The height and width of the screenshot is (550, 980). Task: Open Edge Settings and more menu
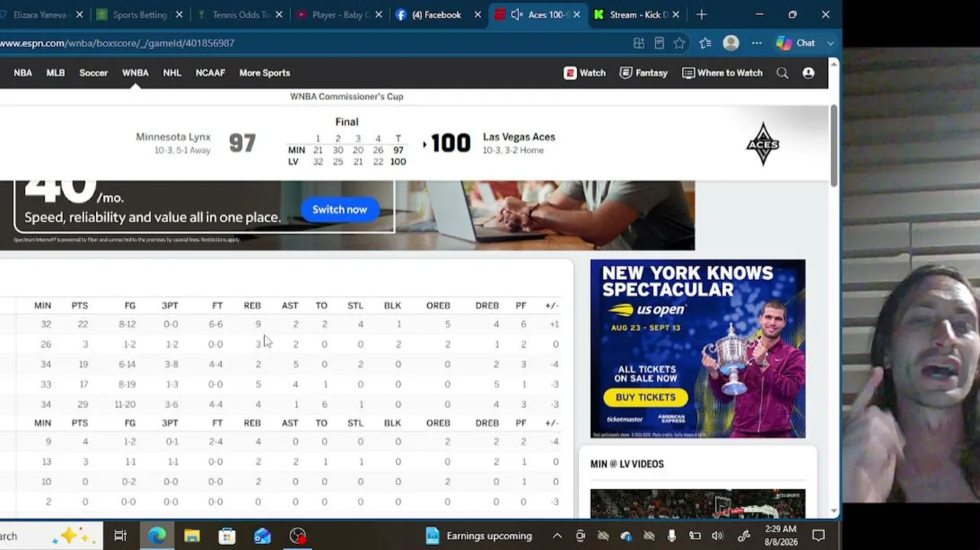coord(756,43)
